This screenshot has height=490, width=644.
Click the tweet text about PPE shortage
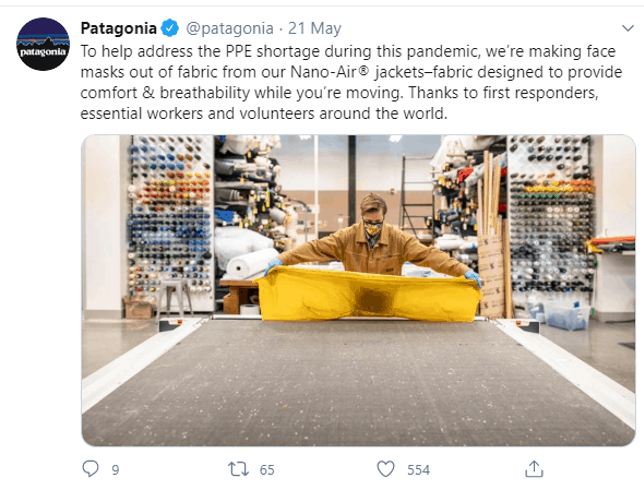(351, 82)
